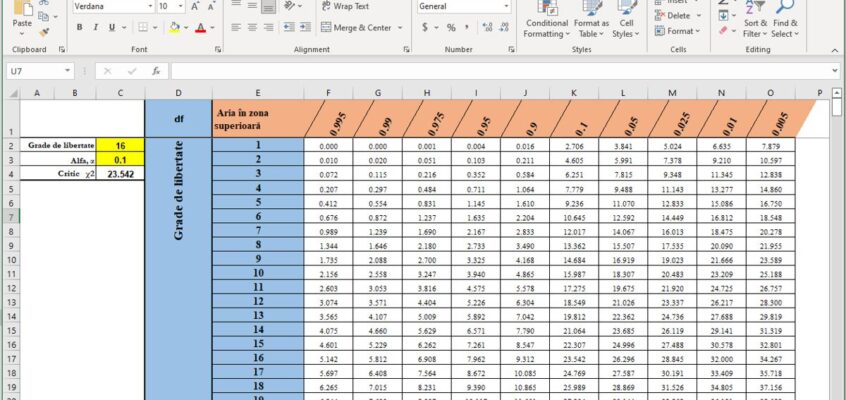Image resolution: width=846 pixels, height=400 pixels.
Task: Open the General number format dropdown
Action: coord(506,6)
